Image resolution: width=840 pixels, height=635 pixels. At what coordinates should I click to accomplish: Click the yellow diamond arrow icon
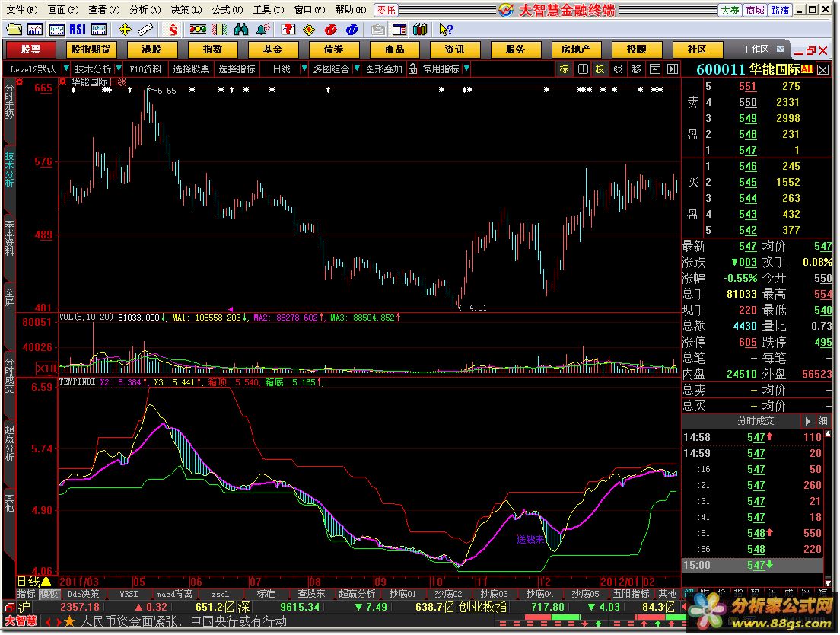point(309,30)
